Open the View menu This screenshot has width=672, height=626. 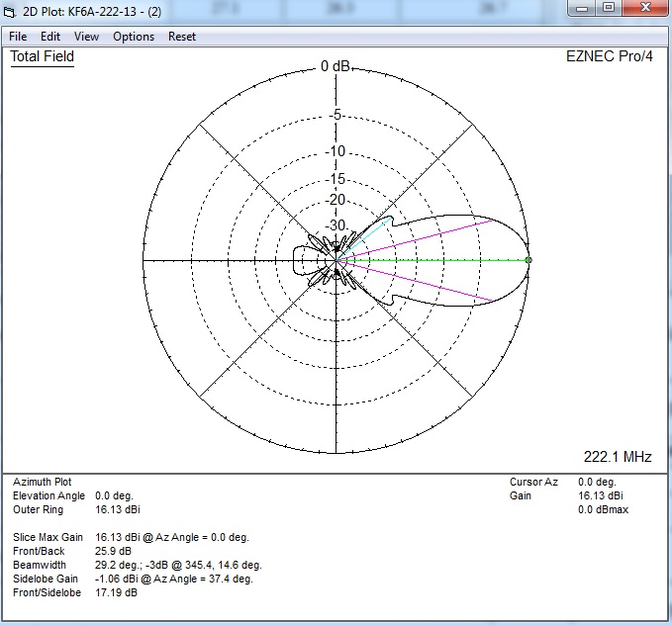(87, 37)
